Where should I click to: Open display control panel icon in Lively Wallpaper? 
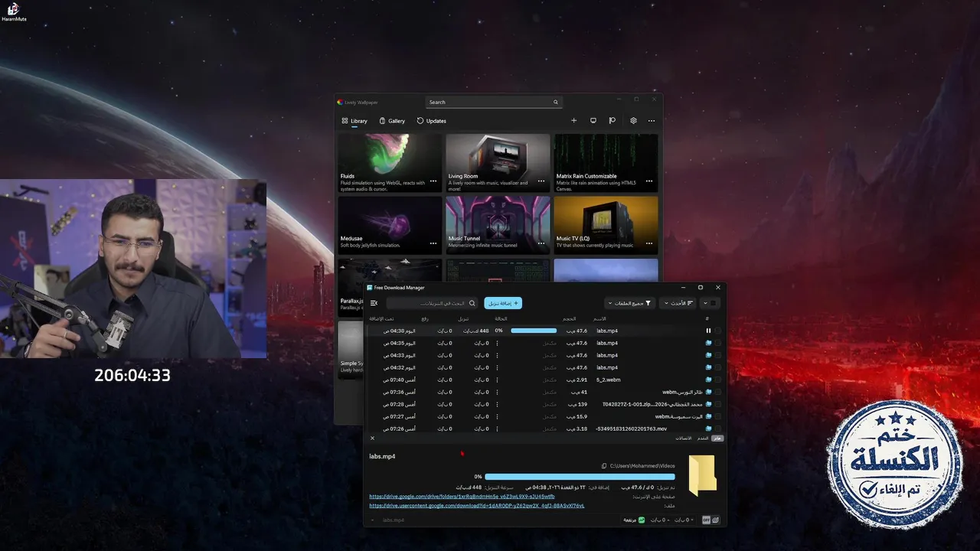click(593, 121)
